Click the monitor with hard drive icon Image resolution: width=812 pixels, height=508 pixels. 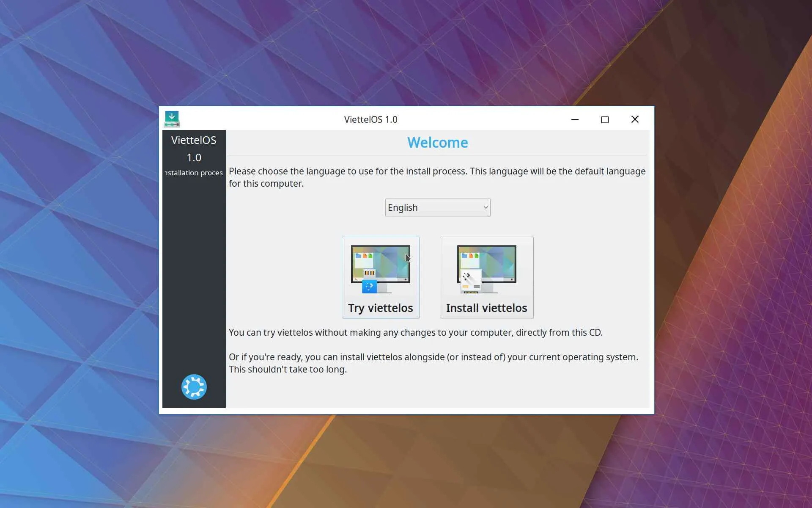486,269
